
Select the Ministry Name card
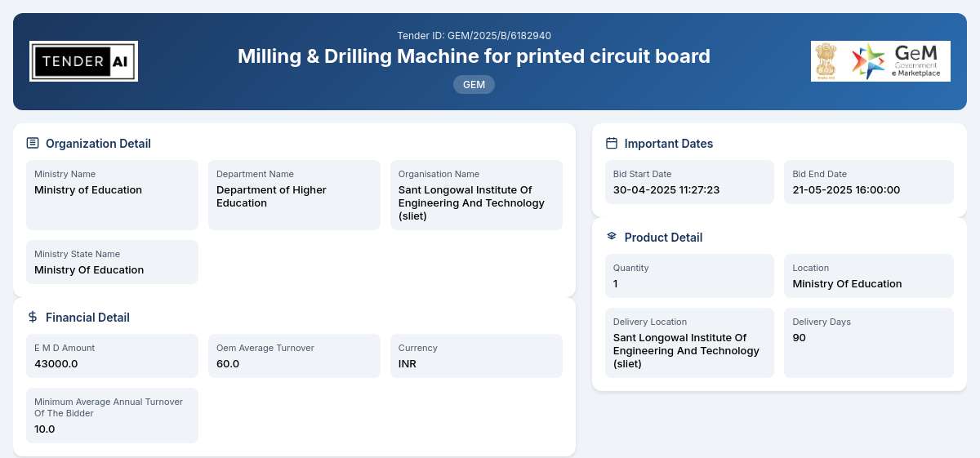(x=112, y=195)
